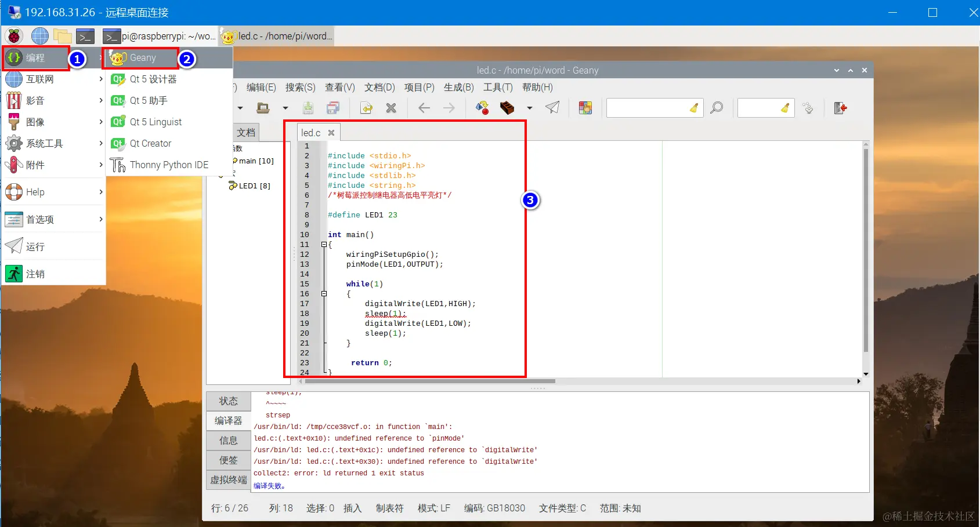Screen dimensions: 980x527
Task: Launch Qt Creator from the submenu
Action: click(169, 144)
